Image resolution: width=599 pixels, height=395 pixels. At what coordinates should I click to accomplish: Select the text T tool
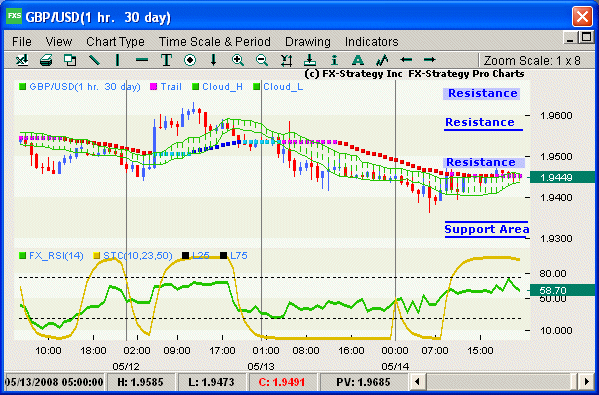coord(166,60)
